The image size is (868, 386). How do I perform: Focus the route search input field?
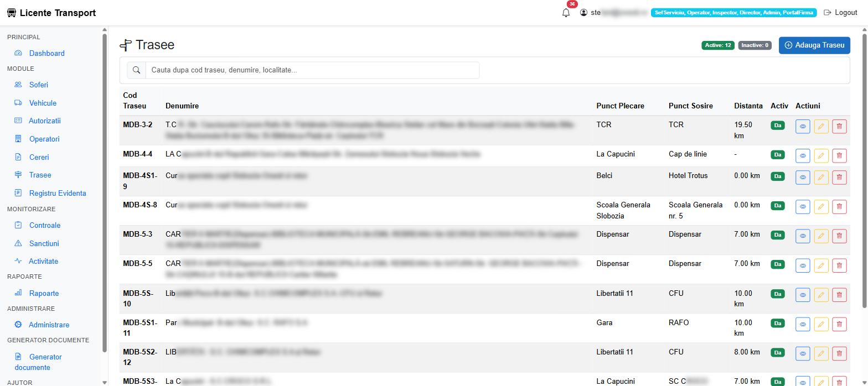point(312,70)
